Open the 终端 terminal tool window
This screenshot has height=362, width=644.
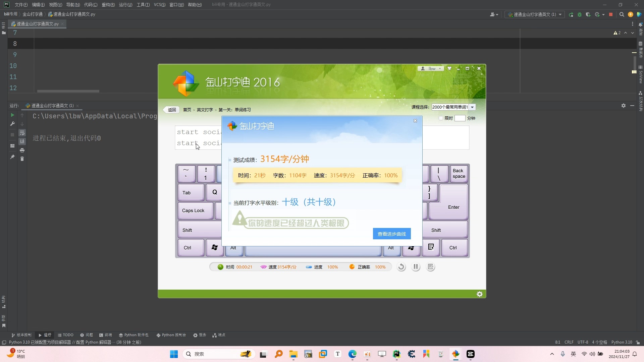pos(106,335)
